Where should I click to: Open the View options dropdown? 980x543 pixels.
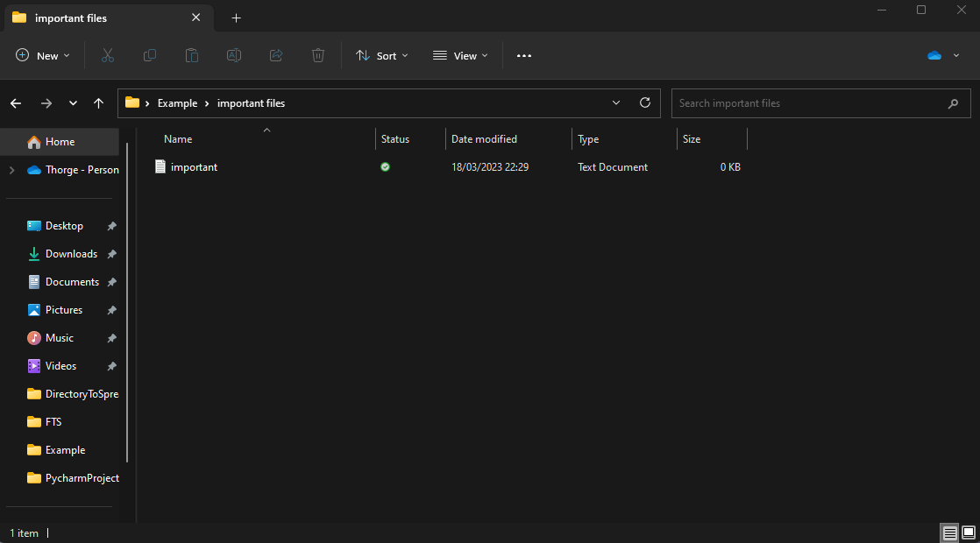460,55
